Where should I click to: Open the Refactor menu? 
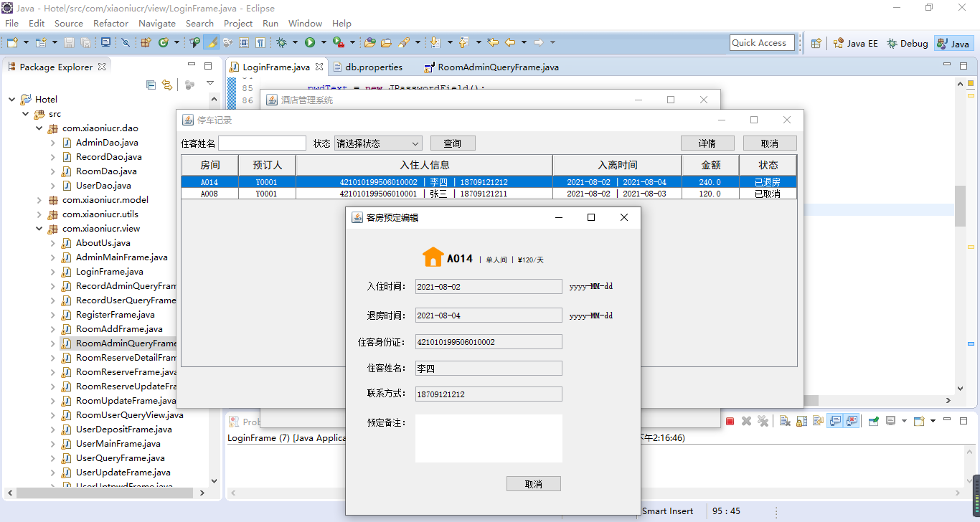(x=110, y=23)
